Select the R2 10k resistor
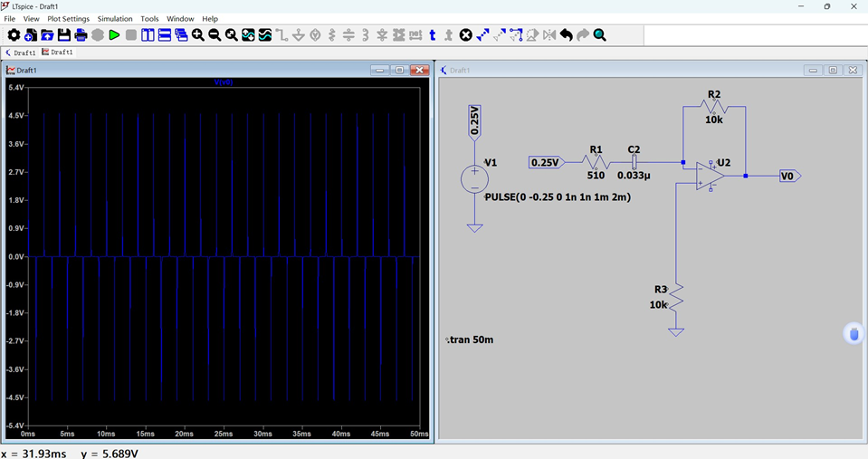This screenshot has height=459, width=868. tap(714, 107)
